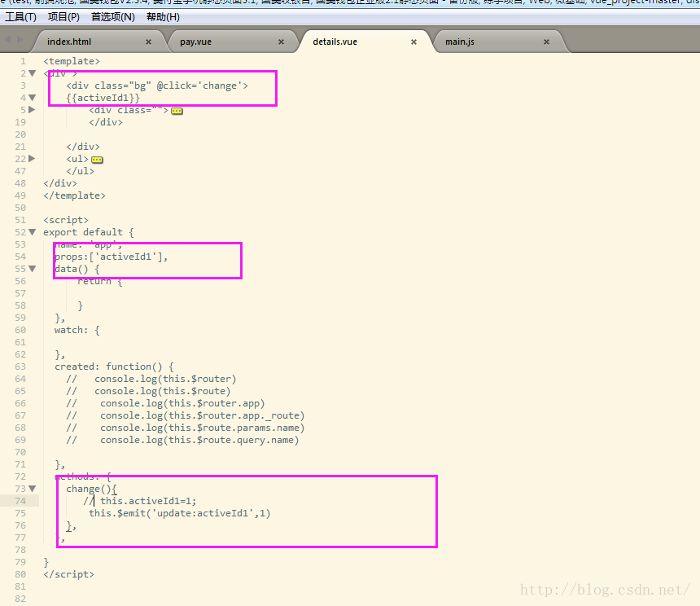Open the 首选项(N) menu

click(113, 17)
